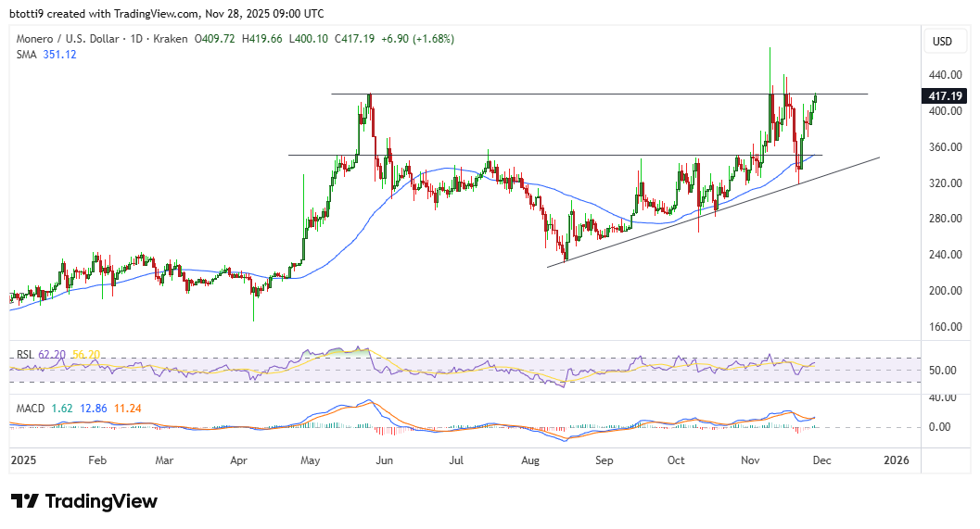Click the low price L400.10

[x=309, y=39]
